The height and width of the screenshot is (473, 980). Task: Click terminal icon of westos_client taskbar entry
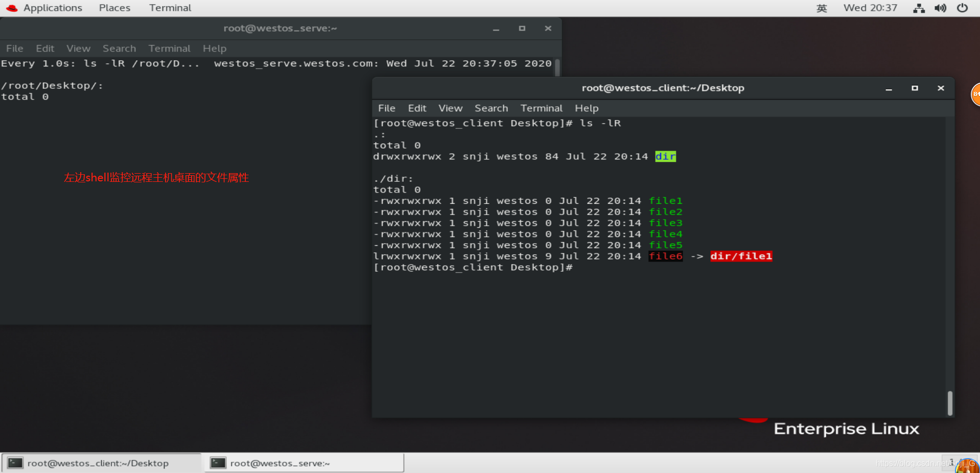[15, 463]
